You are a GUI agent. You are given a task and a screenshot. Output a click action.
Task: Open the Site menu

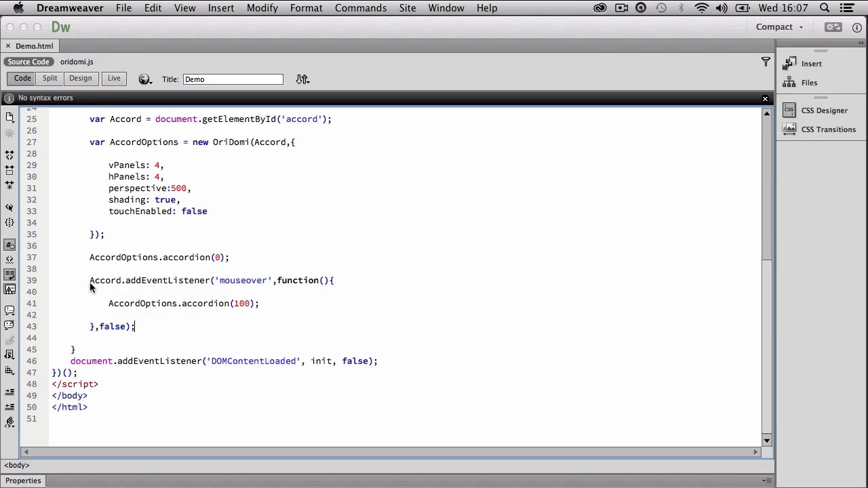[x=408, y=8]
